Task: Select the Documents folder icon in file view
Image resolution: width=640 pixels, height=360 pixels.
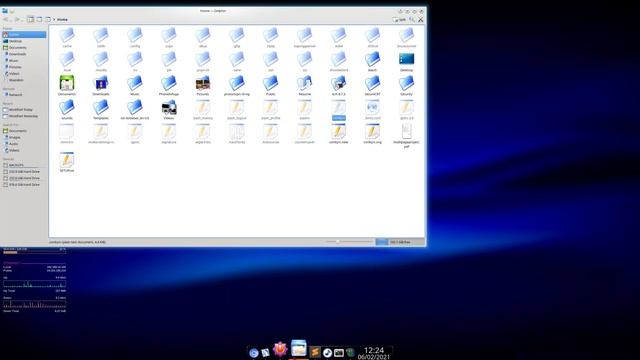Action: 67,83
